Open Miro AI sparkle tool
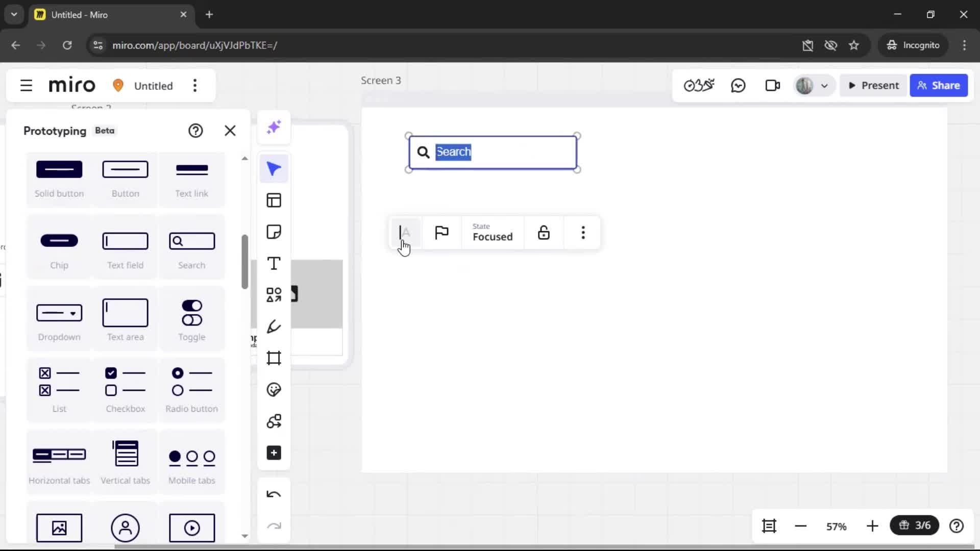This screenshot has width=980, height=551. point(274,127)
